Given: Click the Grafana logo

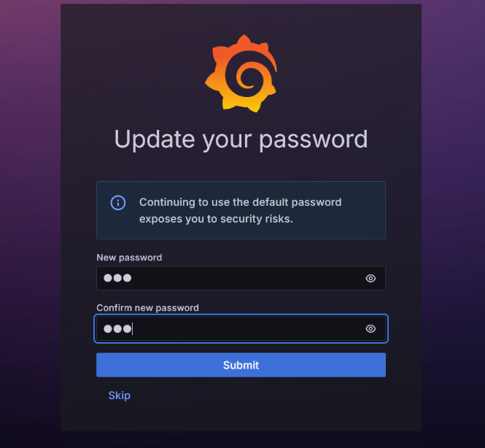Looking at the screenshot, I should (241, 73).
